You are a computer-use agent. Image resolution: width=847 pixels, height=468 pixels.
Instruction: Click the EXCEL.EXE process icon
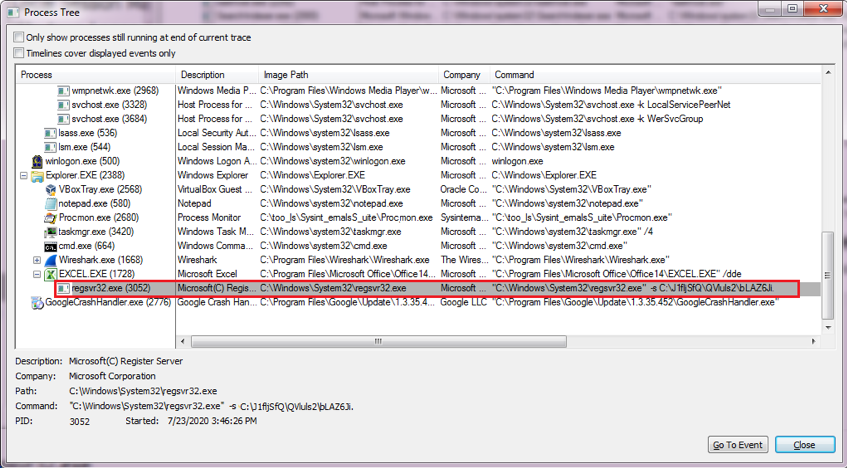tap(50, 274)
